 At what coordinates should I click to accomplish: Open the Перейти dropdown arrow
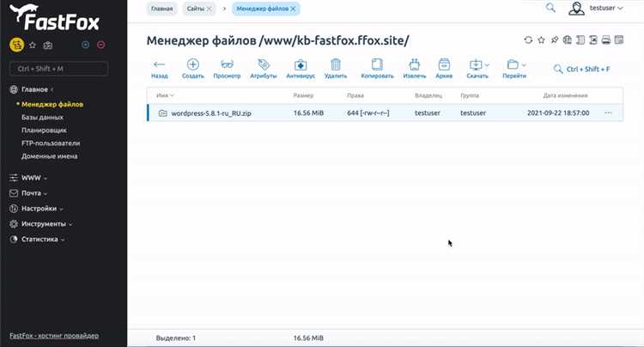[524, 65]
